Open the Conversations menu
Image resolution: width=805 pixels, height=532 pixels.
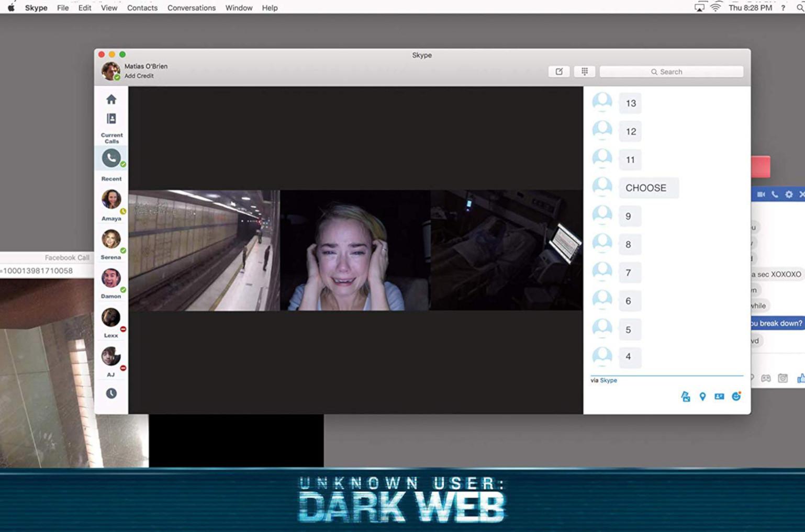pyautogui.click(x=192, y=8)
